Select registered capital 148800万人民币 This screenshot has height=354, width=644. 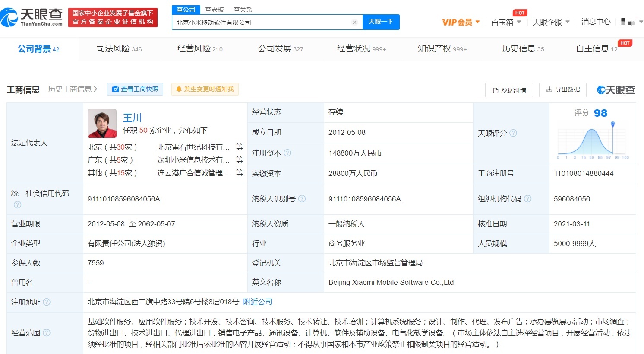pos(355,153)
